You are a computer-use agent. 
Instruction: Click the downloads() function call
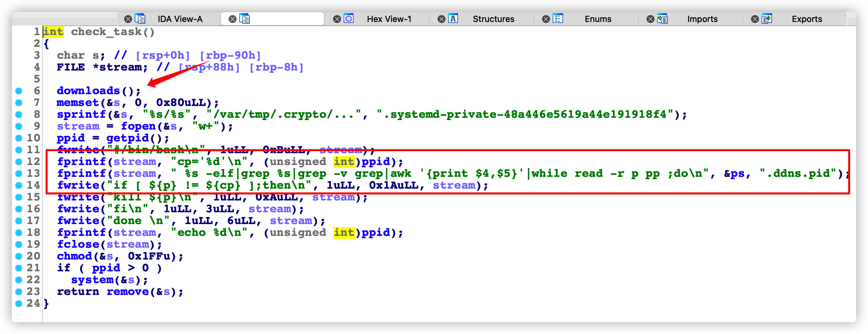[x=88, y=91]
